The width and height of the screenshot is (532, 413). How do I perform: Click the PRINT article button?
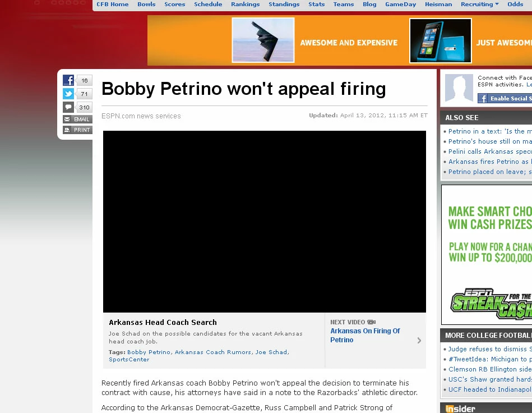77,130
